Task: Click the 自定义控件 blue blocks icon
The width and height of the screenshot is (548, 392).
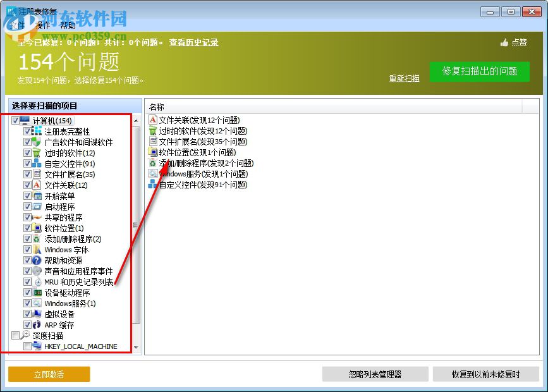Action: click(153, 185)
